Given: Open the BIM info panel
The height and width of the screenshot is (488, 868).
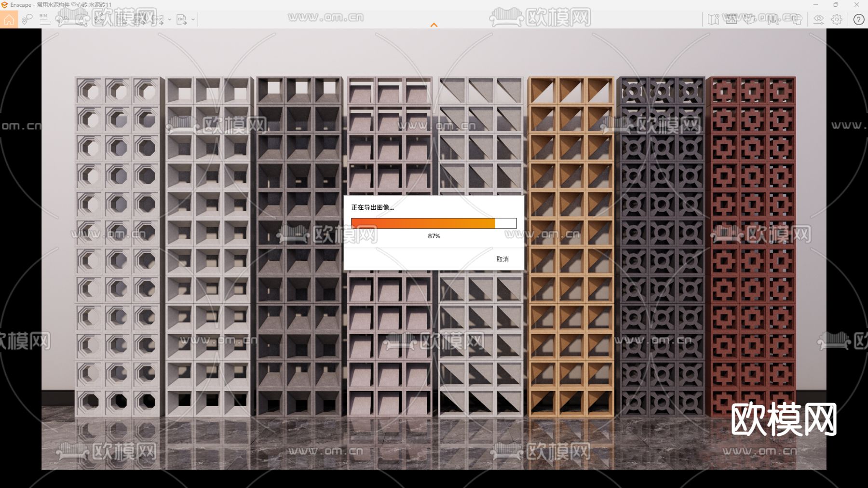Looking at the screenshot, I should pos(44,19).
